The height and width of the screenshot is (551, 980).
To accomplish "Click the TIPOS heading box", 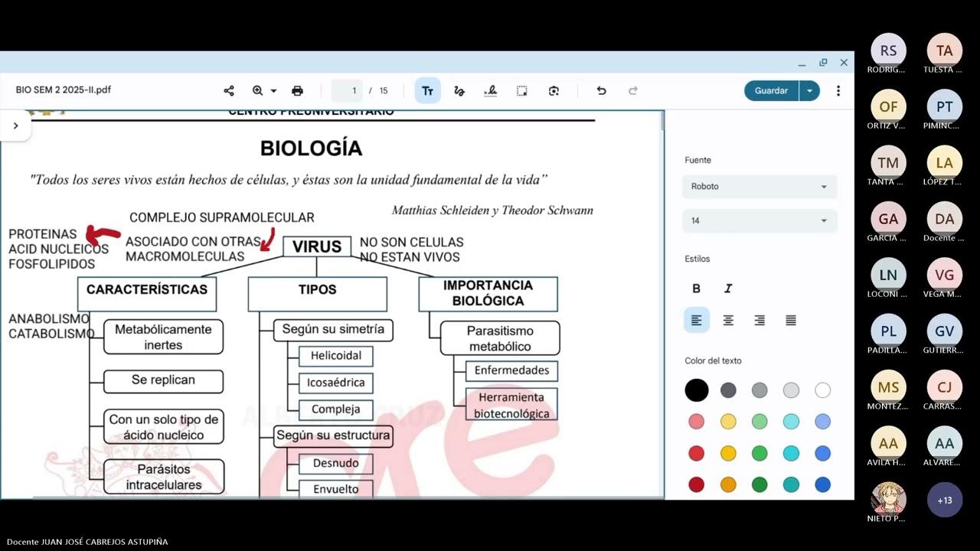I will (x=317, y=294).
